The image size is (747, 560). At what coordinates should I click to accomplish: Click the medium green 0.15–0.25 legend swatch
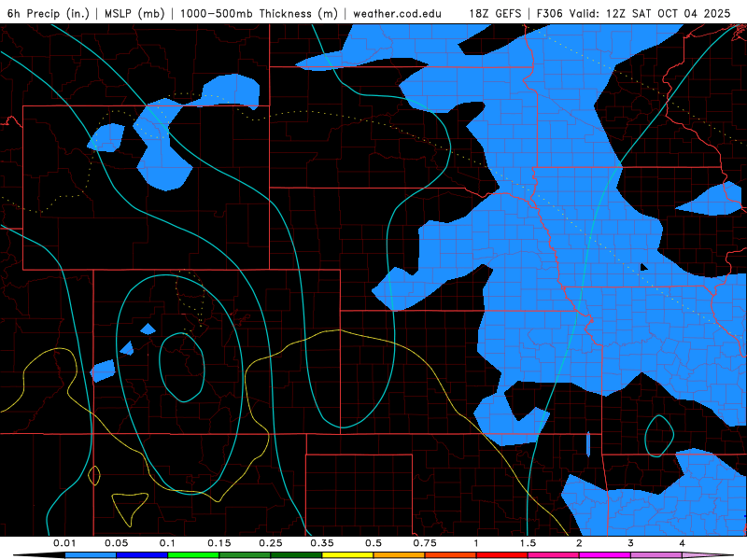point(245,555)
